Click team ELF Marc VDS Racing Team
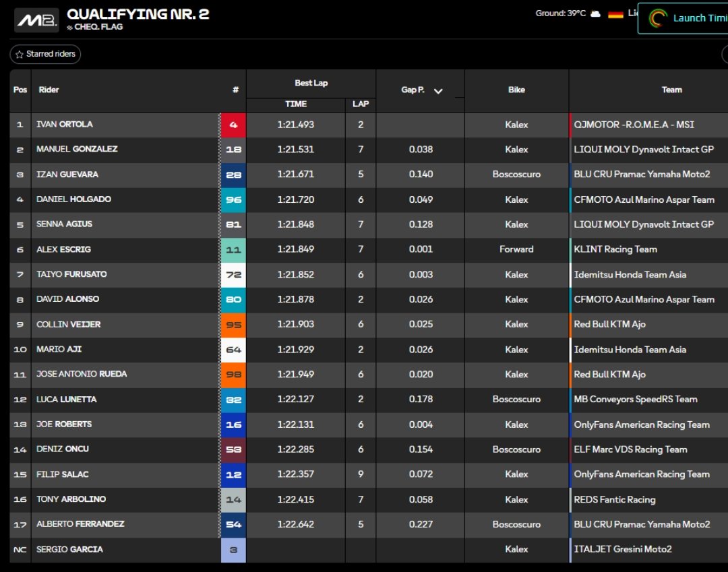The width and height of the screenshot is (728, 572). tap(630, 449)
